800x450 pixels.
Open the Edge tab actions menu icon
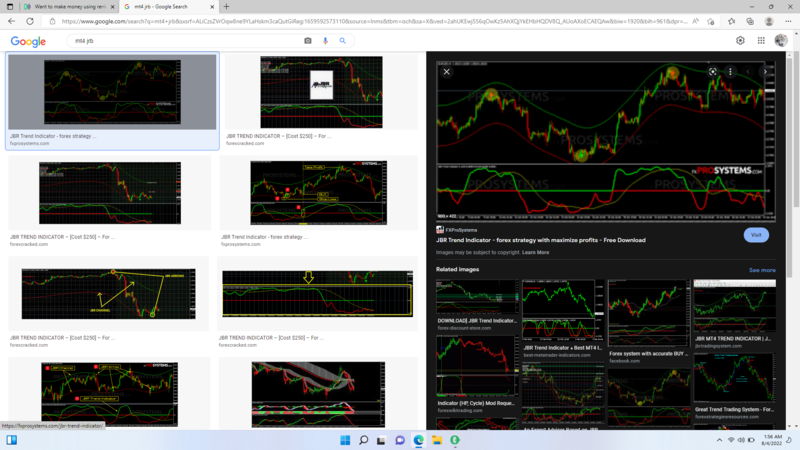(x=10, y=7)
